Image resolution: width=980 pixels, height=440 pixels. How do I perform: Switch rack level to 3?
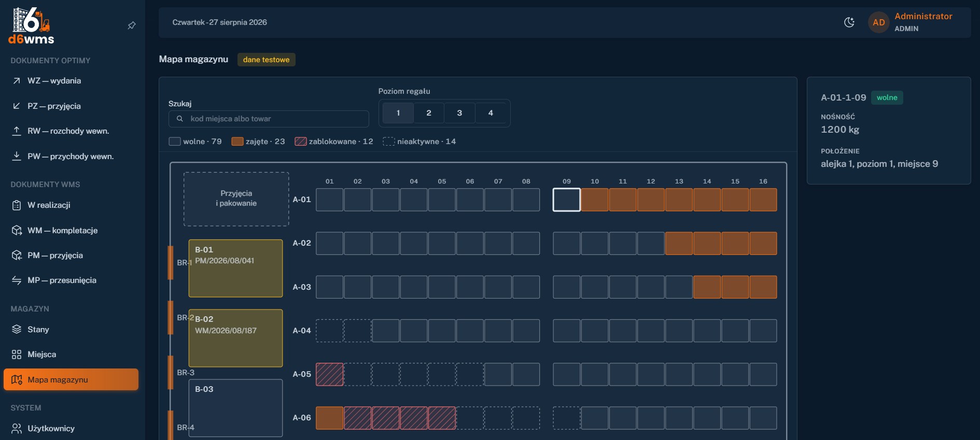(459, 113)
